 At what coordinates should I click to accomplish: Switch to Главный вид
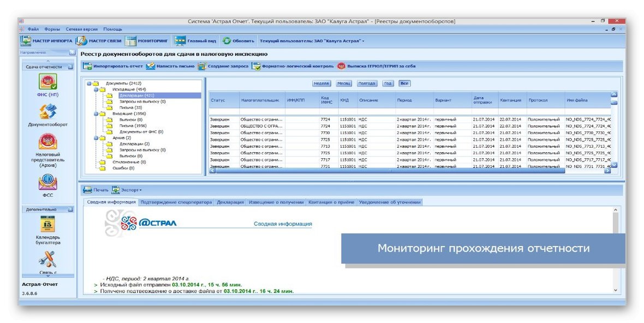pyautogui.click(x=195, y=41)
